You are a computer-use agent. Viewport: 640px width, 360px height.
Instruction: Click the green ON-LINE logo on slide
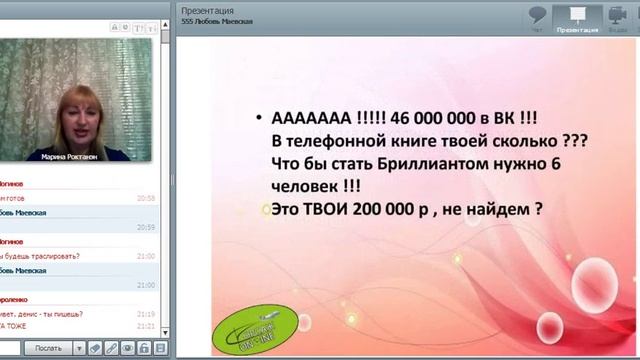[255, 329]
